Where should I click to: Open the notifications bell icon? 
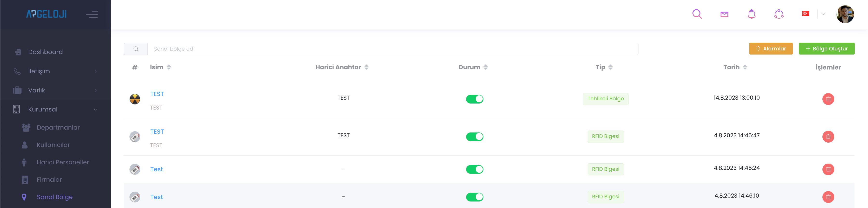point(751,14)
